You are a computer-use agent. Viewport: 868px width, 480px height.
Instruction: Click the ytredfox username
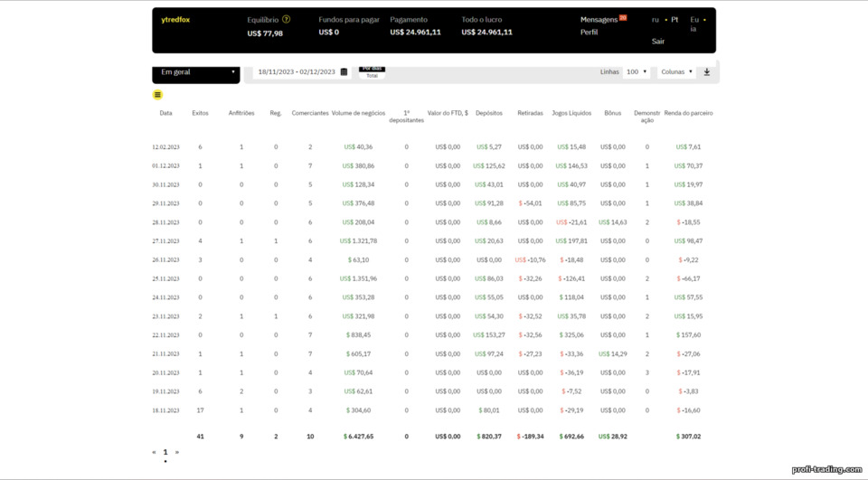tap(175, 19)
